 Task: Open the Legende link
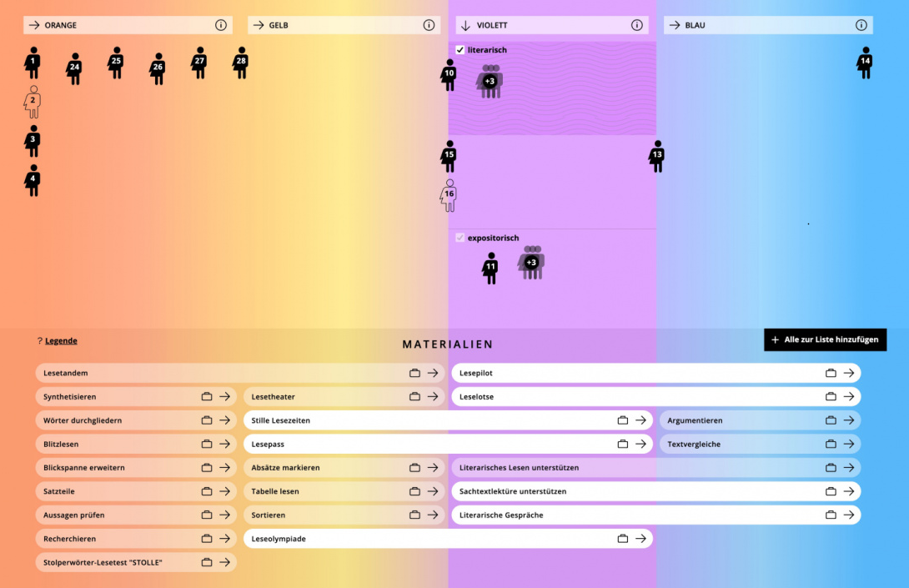pos(61,340)
